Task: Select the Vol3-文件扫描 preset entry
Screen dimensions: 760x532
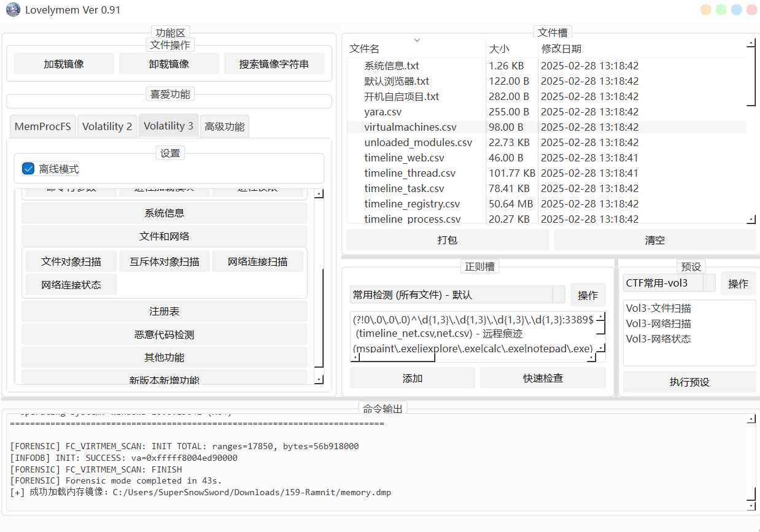Action: 659,308
